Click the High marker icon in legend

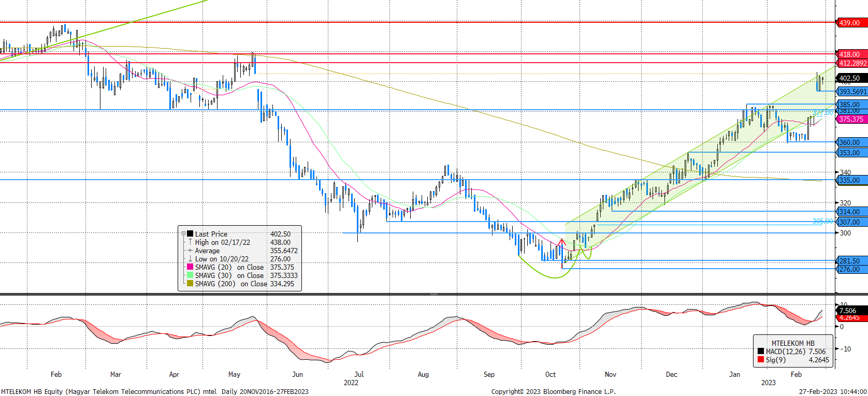tap(190, 242)
